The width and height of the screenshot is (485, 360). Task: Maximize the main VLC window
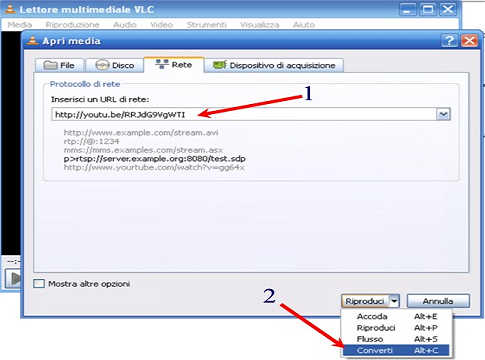[428, 9]
